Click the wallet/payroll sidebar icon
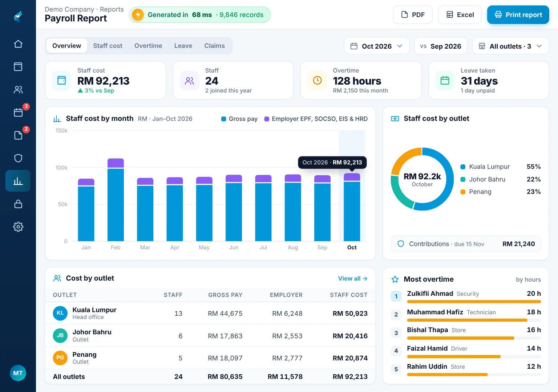The height and width of the screenshot is (392, 558). click(18, 67)
